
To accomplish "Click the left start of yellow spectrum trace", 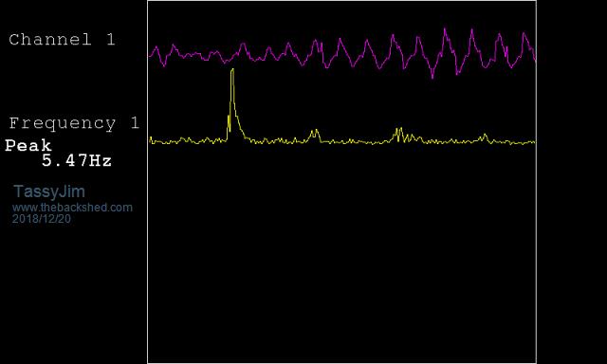I will (151, 140).
